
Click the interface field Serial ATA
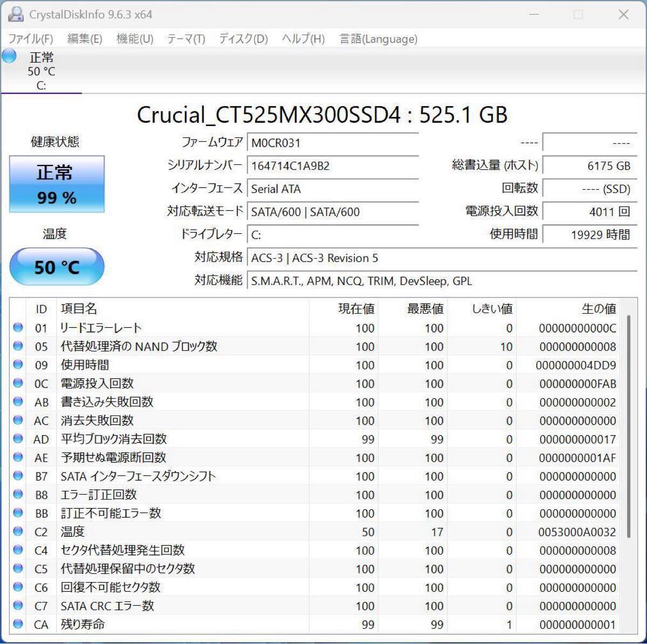pos(333,189)
